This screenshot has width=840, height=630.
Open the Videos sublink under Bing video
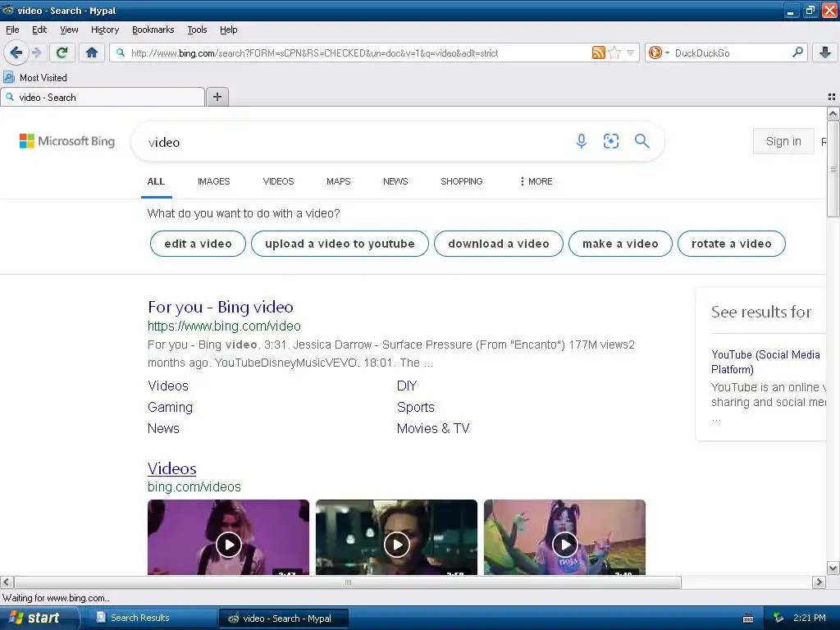coord(168,386)
